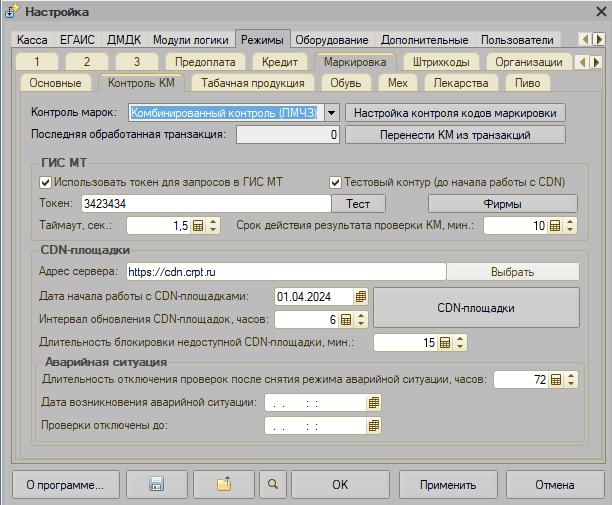Image resolution: width=612 pixels, height=505 pixels.
Task: Expand the Контроль марок dropdown
Action: (x=332, y=113)
